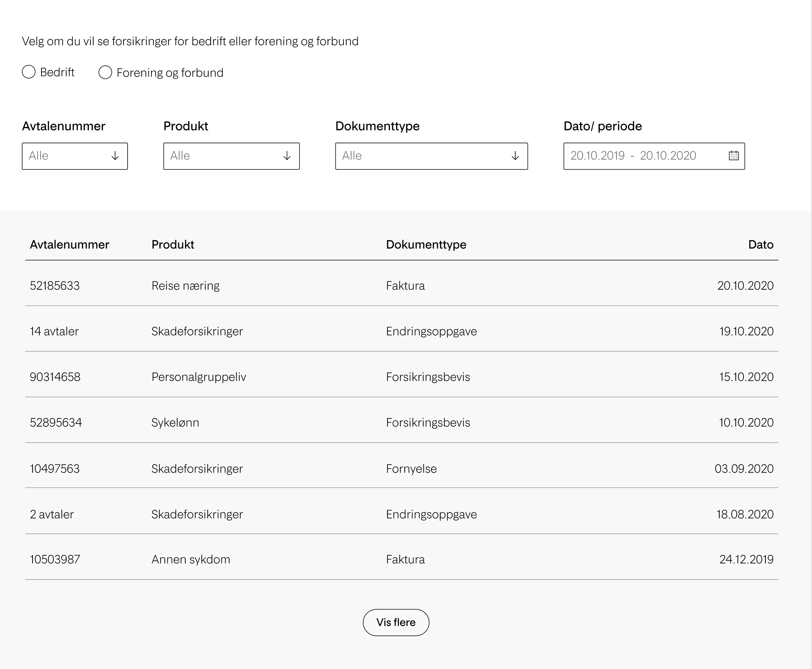Select agreement number 10503987
Screen dimensions: 812x669
[55, 559]
